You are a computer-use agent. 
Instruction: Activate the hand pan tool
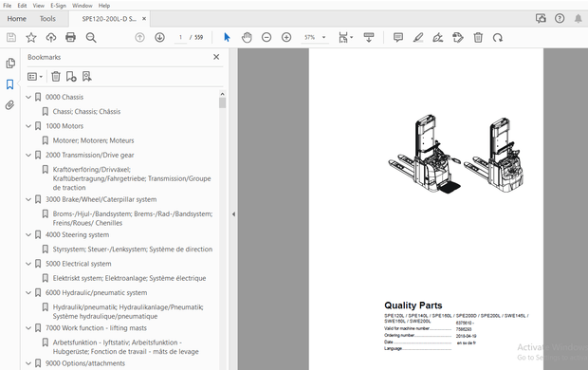247,38
